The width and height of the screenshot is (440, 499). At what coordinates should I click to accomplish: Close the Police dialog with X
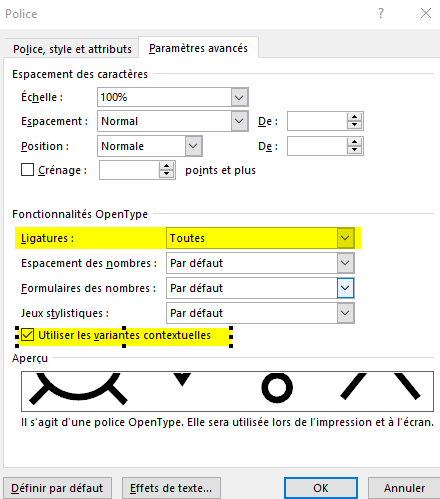[x=426, y=13]
